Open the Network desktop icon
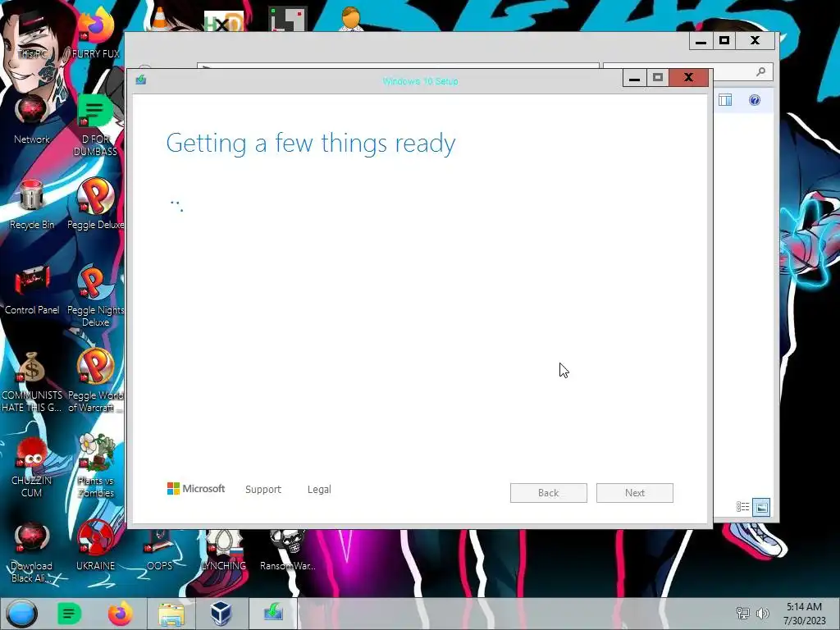840x630 pixels. pos(32,119)
